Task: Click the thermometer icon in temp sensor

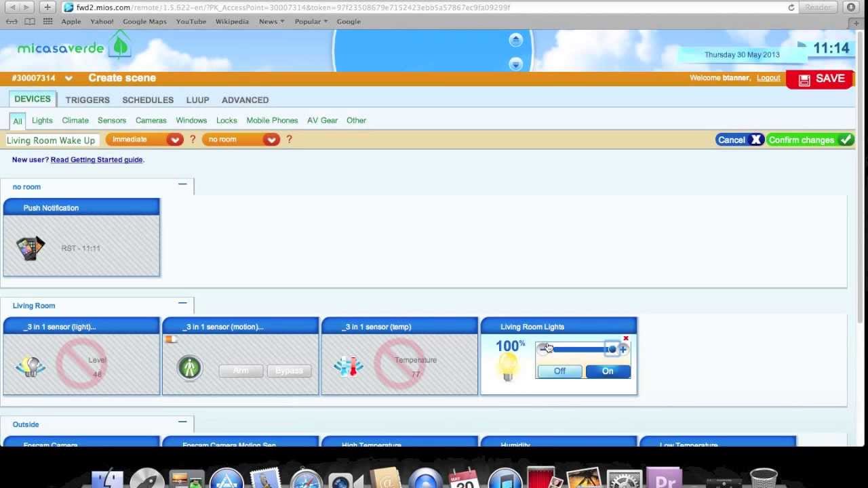Action: [x=349, y=367]
